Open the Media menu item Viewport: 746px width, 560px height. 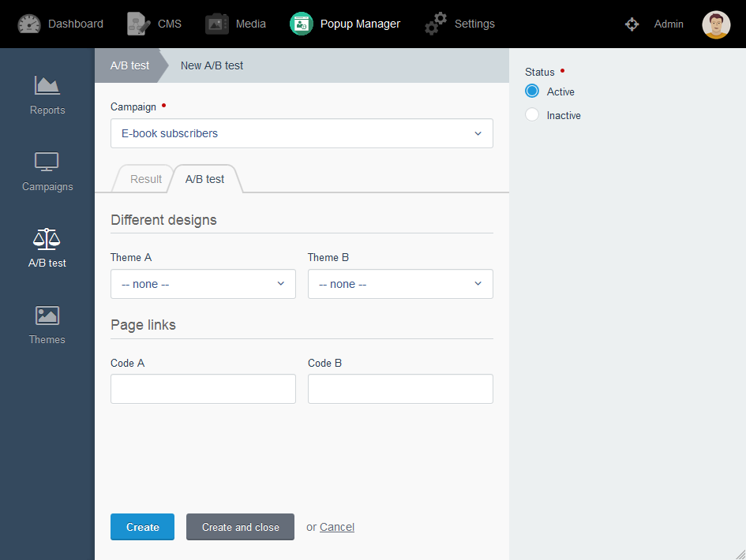(x=235, y=24)
